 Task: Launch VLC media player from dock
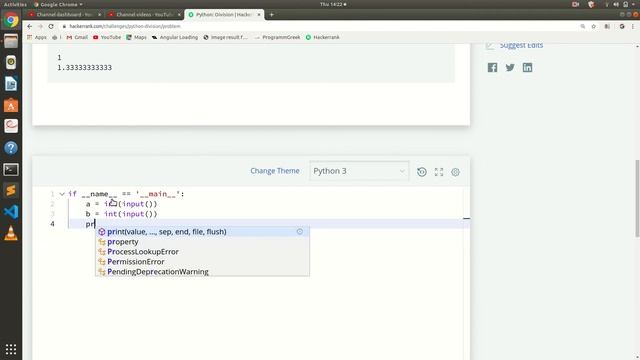pyautogui.click(x=11, y=233)
